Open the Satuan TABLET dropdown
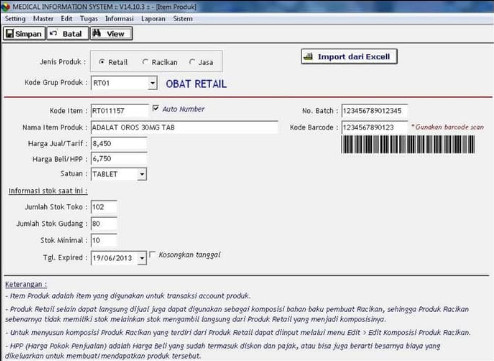This screenshot has width=494, height=361. click(142, 174)
